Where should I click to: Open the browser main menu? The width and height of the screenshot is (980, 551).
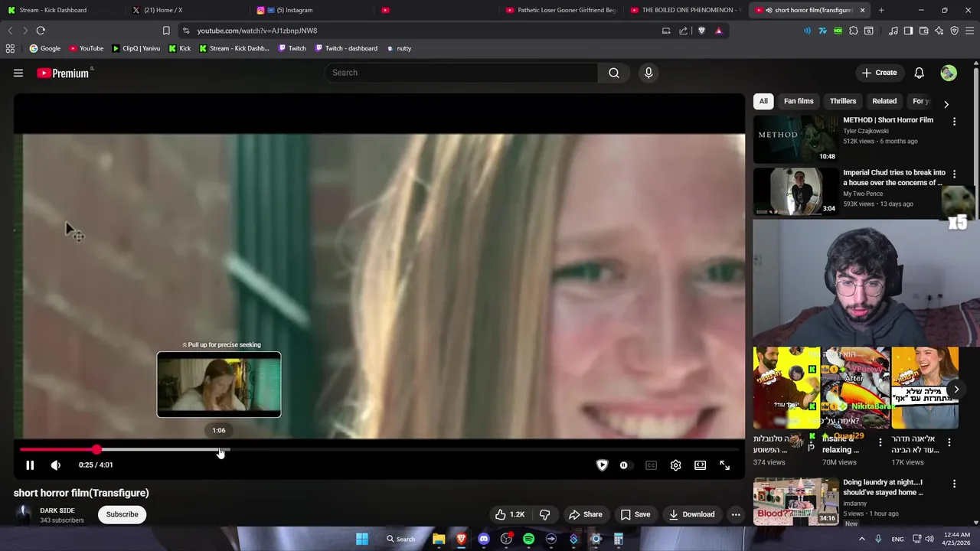point(970,31)
